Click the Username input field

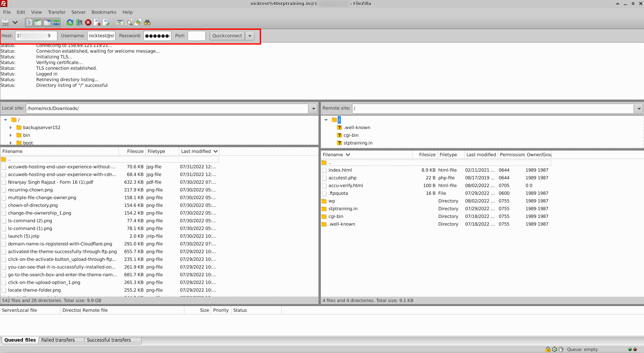click(101, 36)
